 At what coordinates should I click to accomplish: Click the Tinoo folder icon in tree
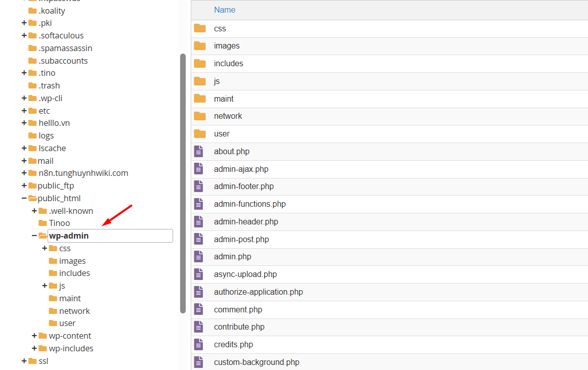[x=43, y=223]
